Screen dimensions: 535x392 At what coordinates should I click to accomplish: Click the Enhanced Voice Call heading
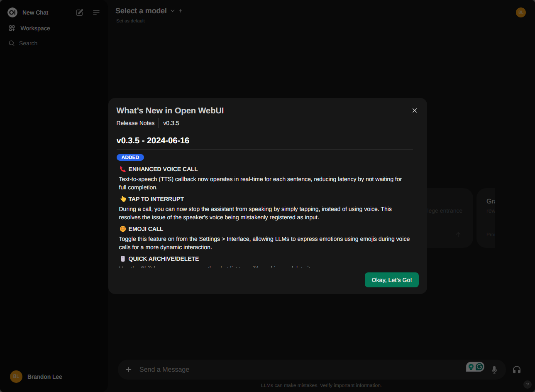163,169
